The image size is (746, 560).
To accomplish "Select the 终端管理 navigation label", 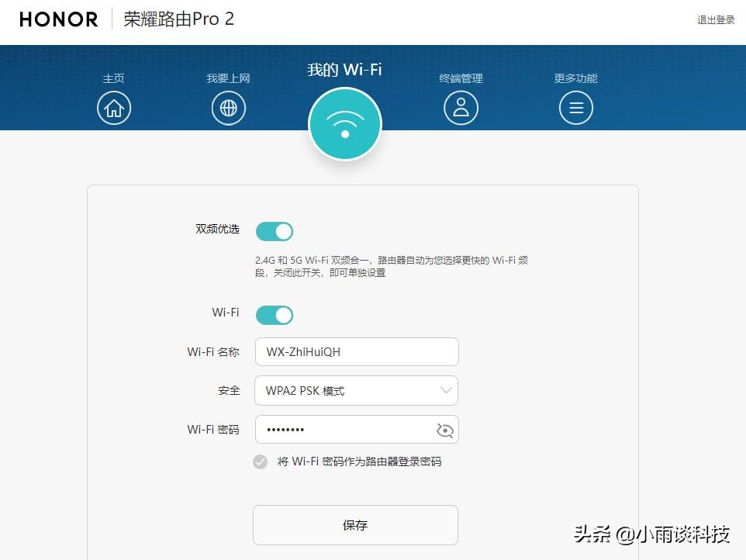I will [x=461, y=78].
